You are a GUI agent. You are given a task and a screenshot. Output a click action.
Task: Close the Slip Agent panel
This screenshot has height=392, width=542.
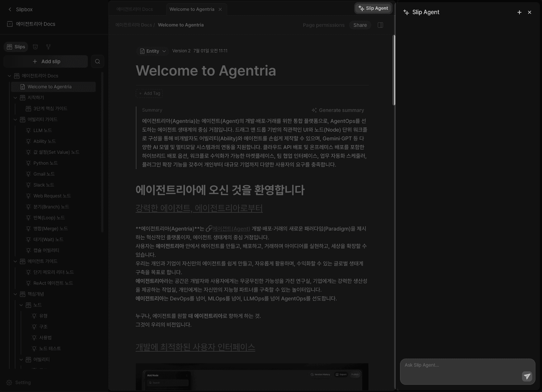tap(530, 12)
